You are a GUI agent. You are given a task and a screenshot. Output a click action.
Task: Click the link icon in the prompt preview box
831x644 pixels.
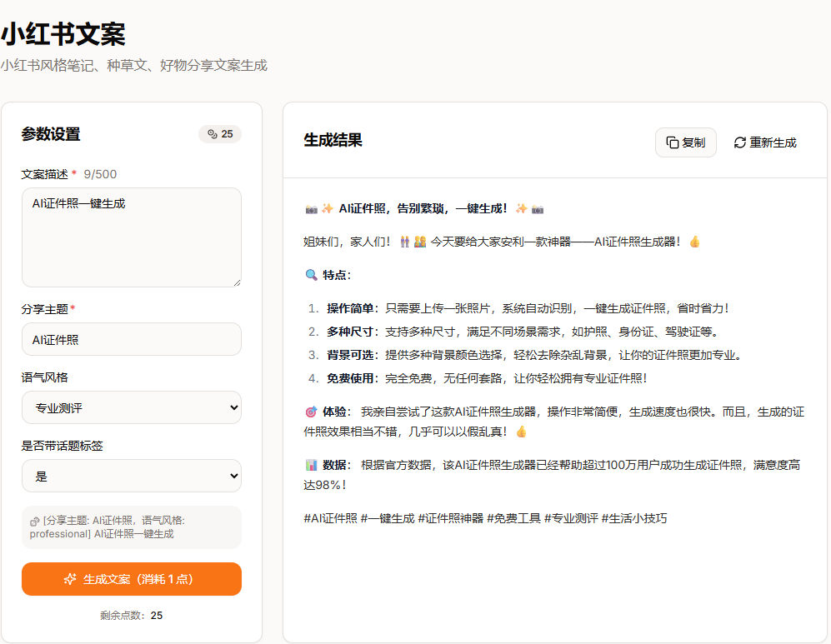pyautogui.click(x=34, y=522)
